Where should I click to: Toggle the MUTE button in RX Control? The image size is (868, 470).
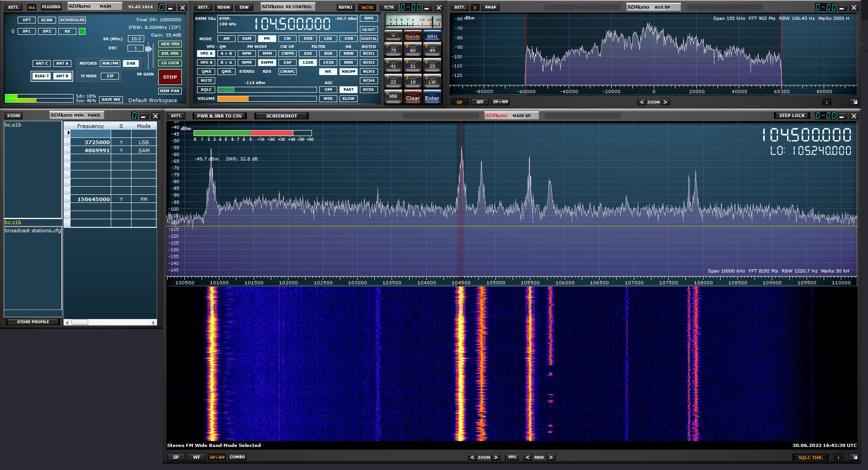click(206, 81)
